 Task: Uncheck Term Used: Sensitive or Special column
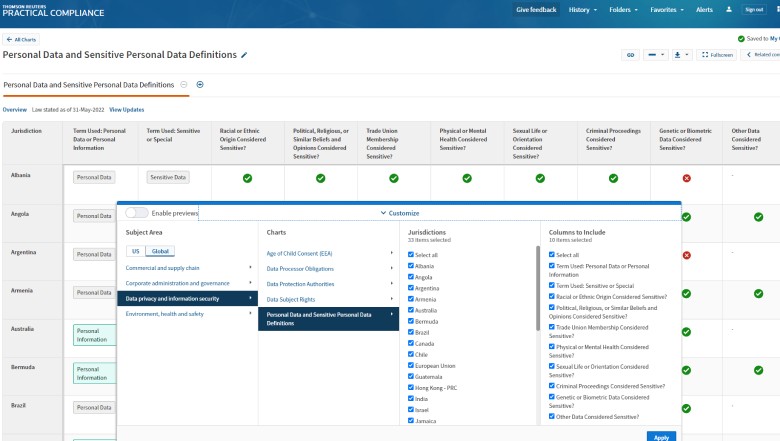(x=552, y=285)
